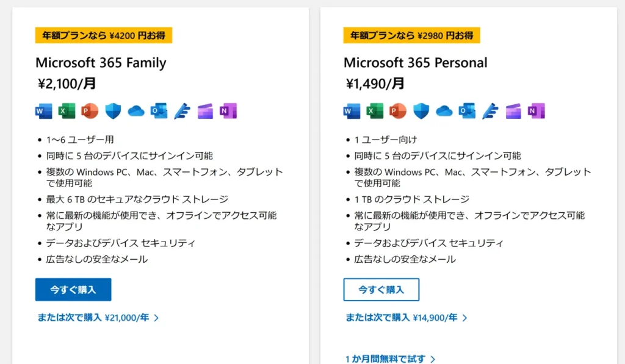Click the Defender shield icon in the Family plan
This screenshot has height=364, width=625.
(x=113, y=111)
